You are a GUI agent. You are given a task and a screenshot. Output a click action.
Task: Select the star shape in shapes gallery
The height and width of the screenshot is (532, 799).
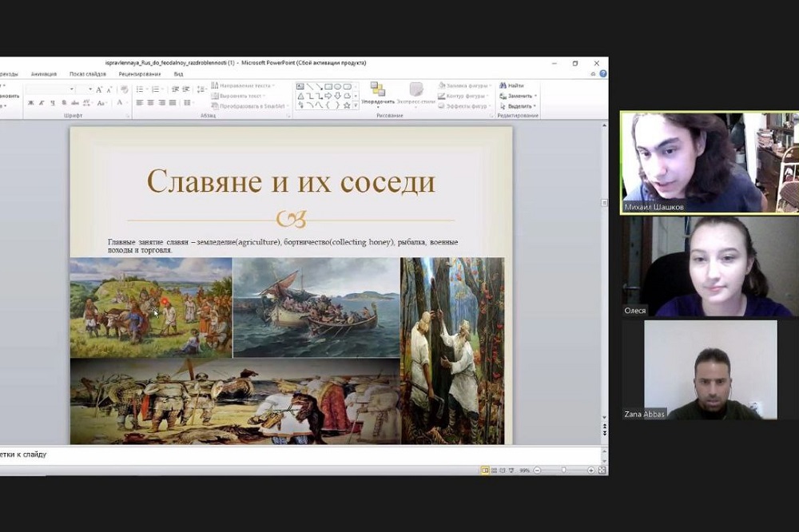[347, 105]
